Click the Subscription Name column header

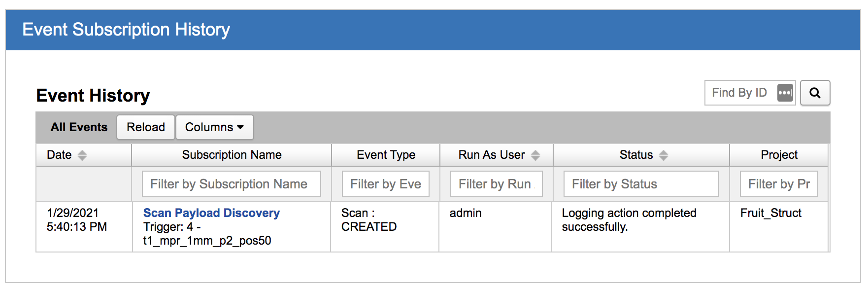pyautogui.click(x=232, y=155)
